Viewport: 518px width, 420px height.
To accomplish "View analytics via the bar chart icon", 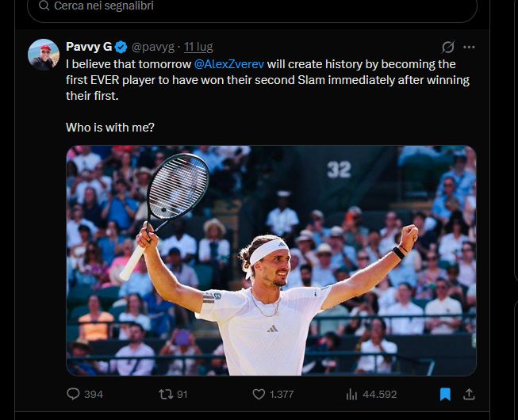I will pyautogui.click(x=351, y=394).
